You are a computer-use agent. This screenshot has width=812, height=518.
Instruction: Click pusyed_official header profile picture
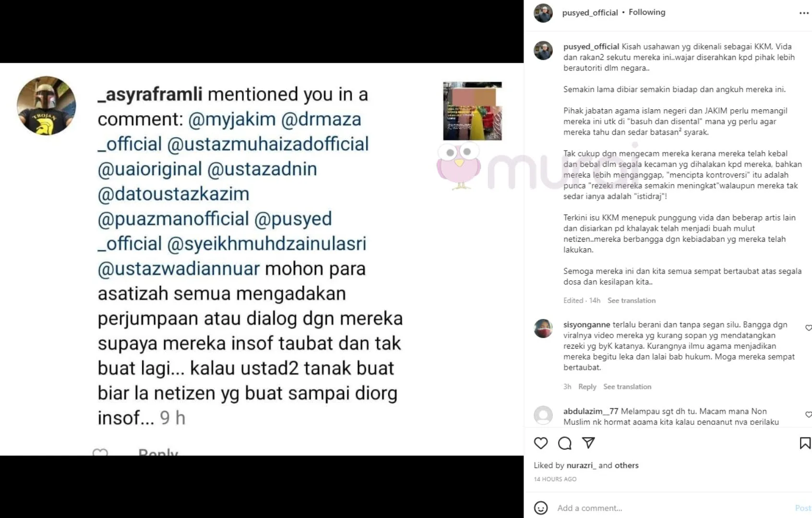(543, 13)
